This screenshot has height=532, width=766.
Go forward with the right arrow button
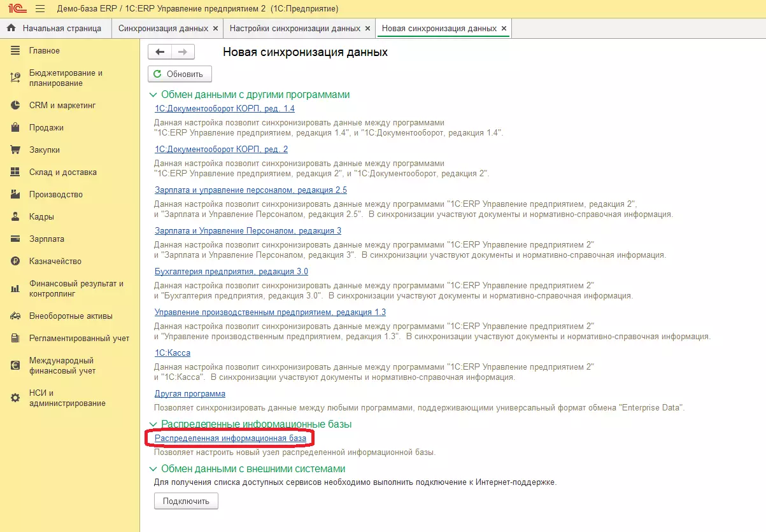183,52
